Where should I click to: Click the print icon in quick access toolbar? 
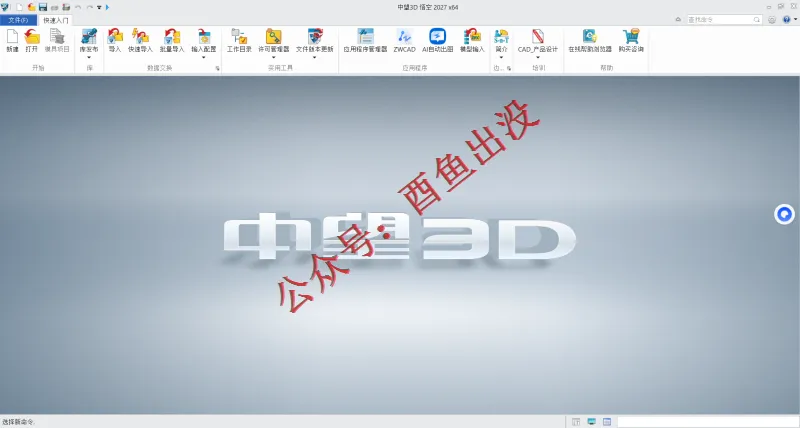click(54, 8)
